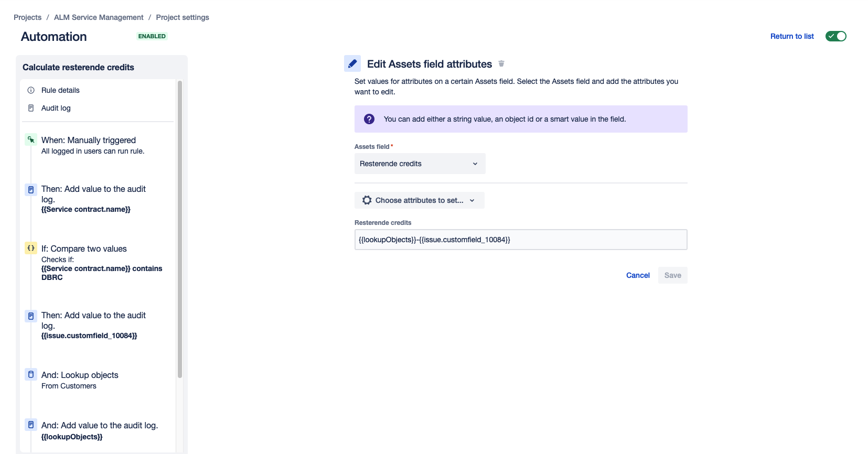Click Return to list link
Screen dimensions: 868x454
point(792,36)
